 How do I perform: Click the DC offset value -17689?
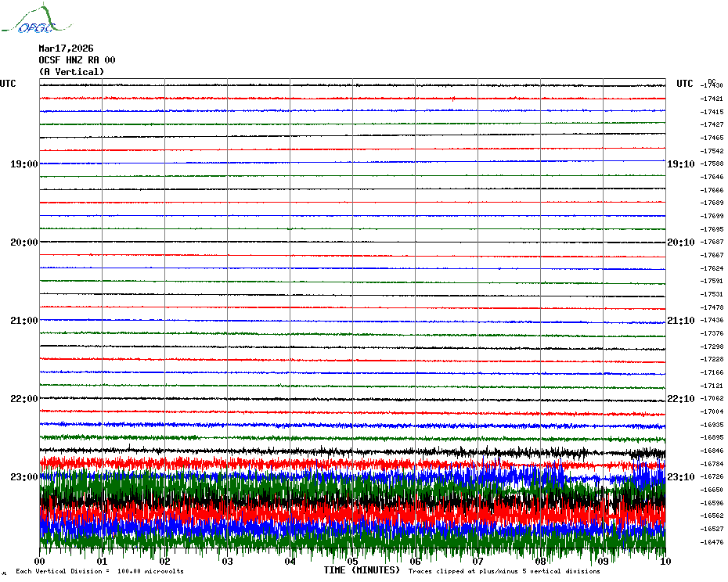pyautogui.click(x=712, y=203)
